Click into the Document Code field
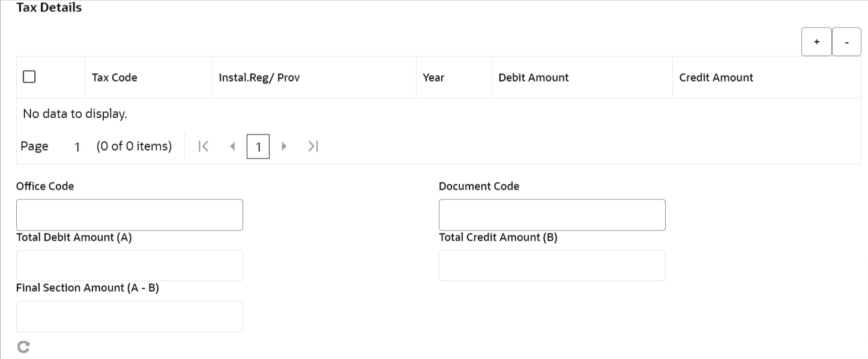Image resolution: width=868 pixels, height=359 pixels. (x=552, y=215)
